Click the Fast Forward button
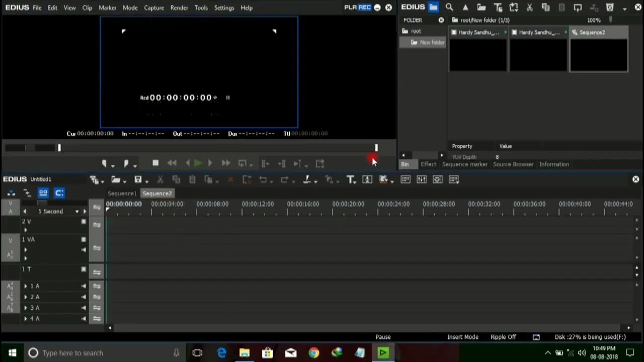644x362 pixels. click(x=226, y=163)
